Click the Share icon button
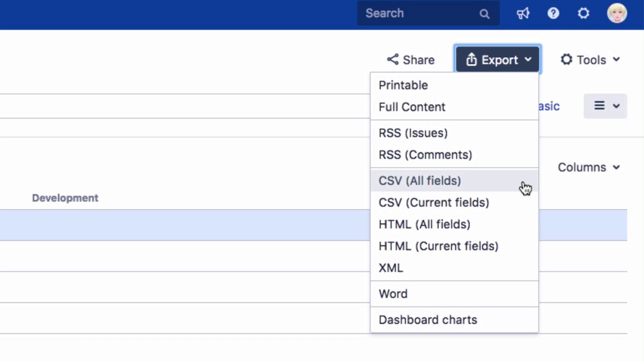The width and height of the screenshot is (644, 362). (x=392, y=60)
